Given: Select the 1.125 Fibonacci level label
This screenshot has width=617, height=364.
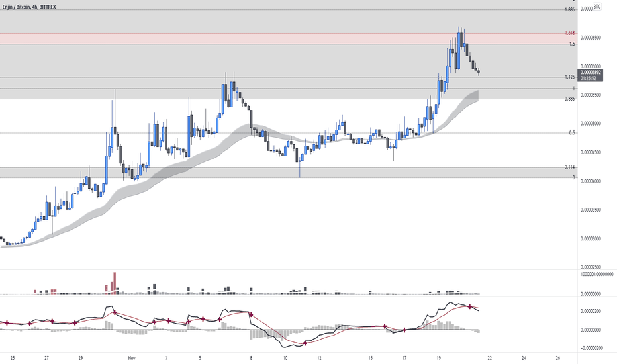Looking at the screenshot, I should (x=569, y=77).
